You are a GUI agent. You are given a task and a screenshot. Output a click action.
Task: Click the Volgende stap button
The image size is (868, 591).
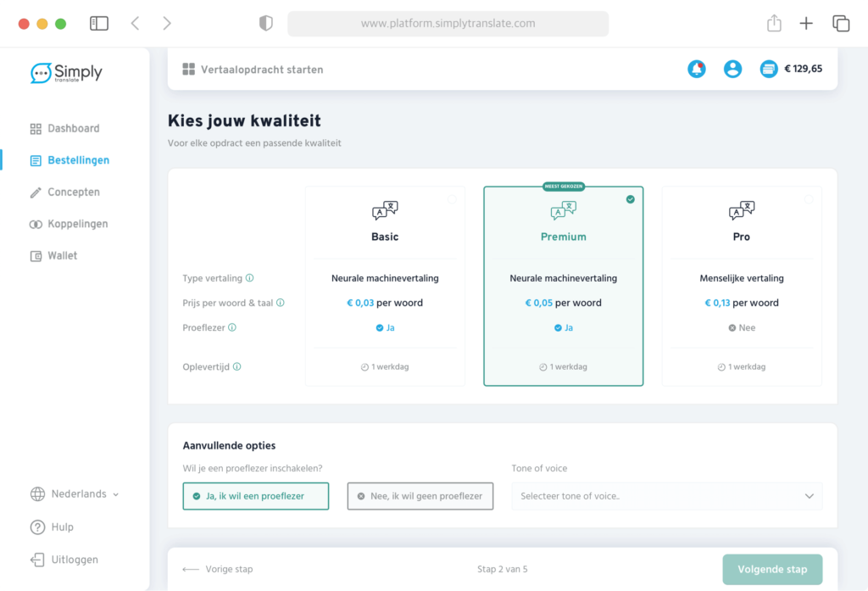pos(772,569)
